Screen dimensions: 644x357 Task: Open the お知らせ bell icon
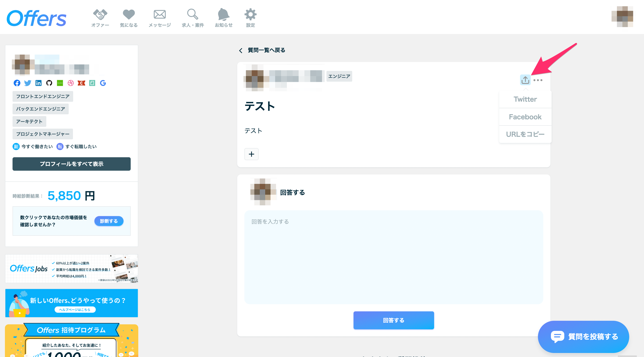[224, 18]
